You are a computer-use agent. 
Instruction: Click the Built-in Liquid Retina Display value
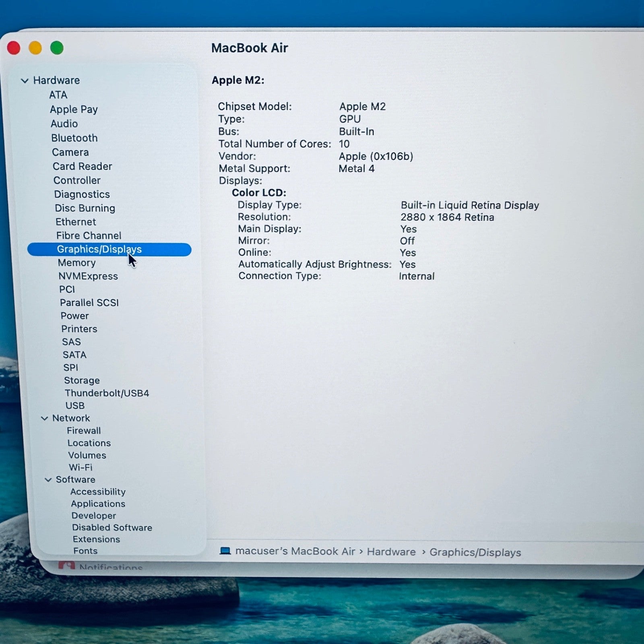470,205
